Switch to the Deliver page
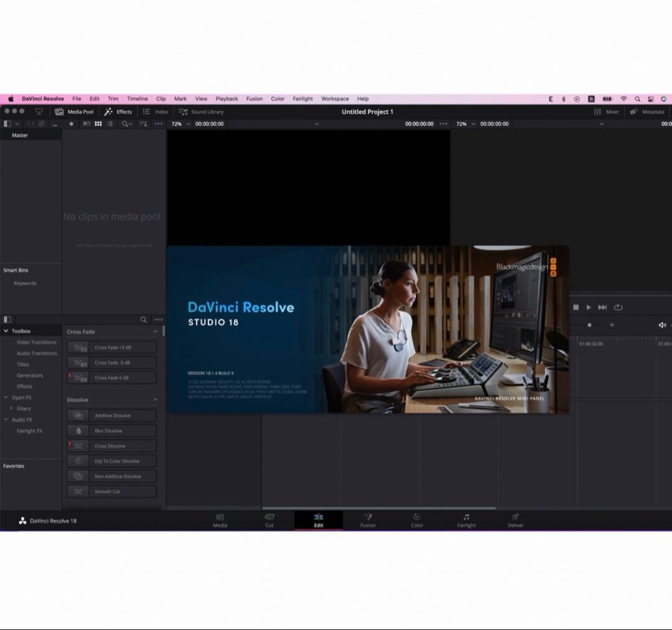 (515, 520)
